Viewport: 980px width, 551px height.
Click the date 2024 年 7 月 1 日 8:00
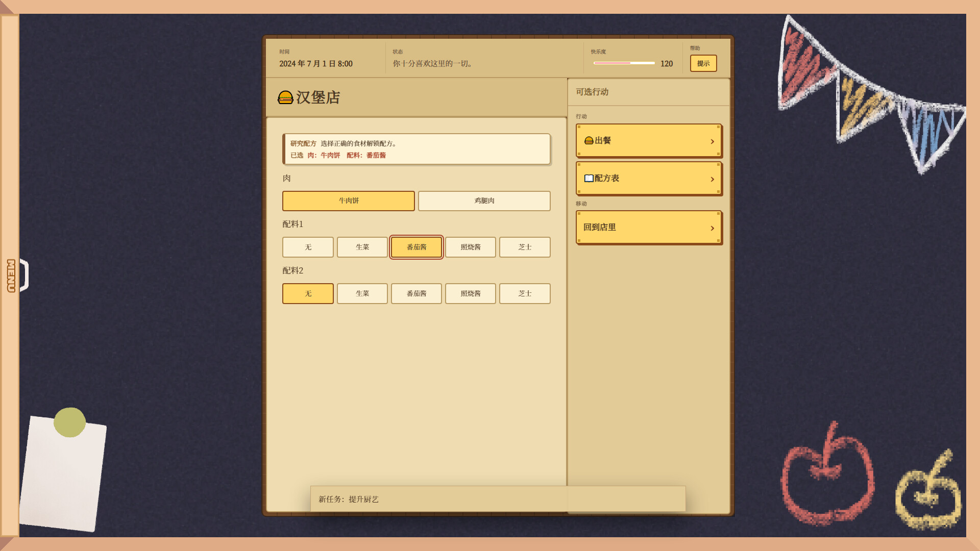coord(316,64)
